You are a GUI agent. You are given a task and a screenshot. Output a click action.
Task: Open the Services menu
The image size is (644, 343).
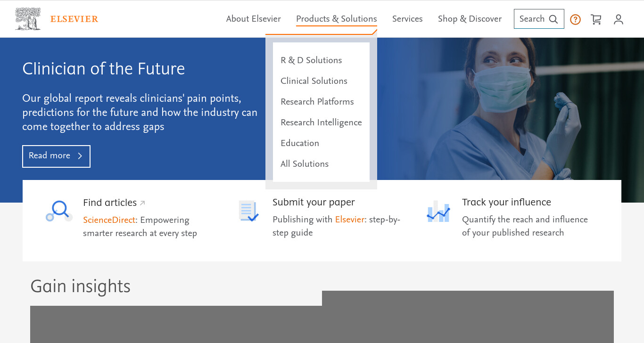coord(407,19)
